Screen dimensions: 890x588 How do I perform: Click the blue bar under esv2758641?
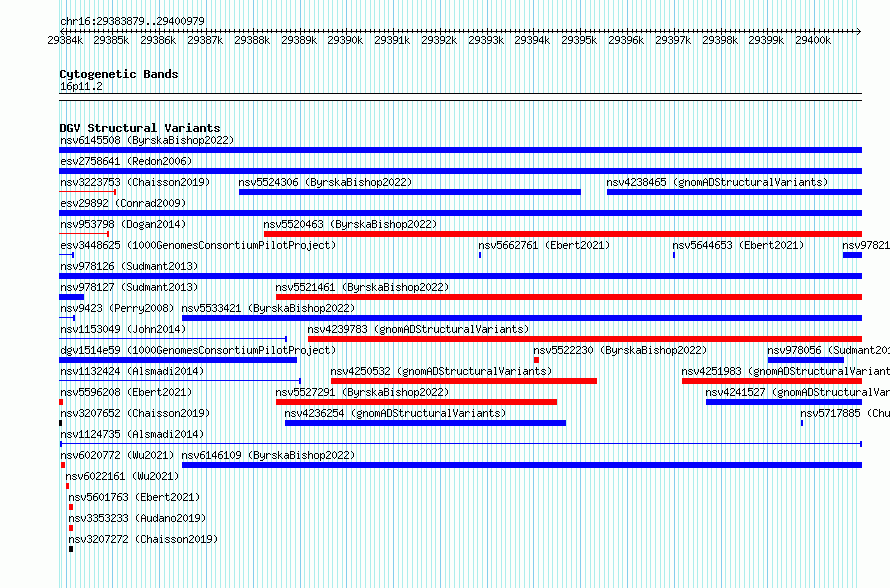[460, 171]
